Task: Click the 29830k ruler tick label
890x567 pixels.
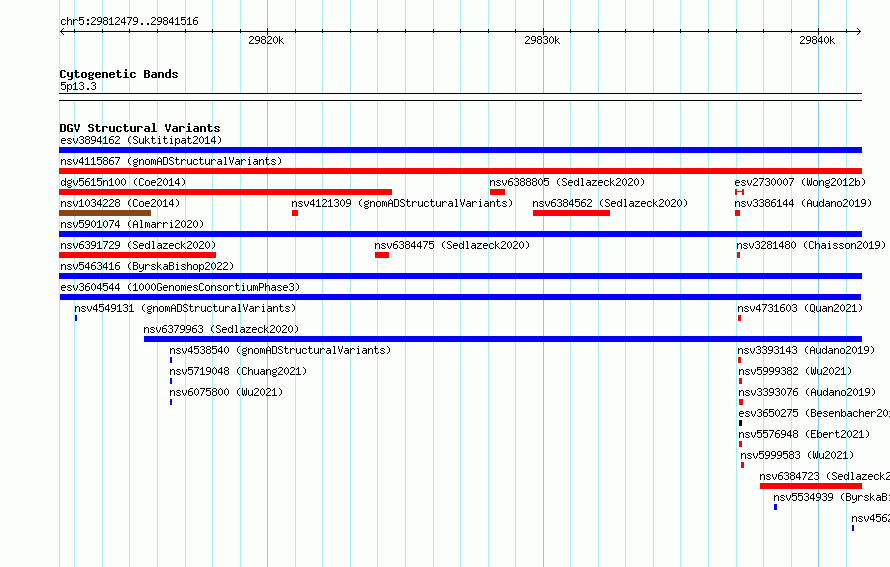Action: (x=542, y=40)
